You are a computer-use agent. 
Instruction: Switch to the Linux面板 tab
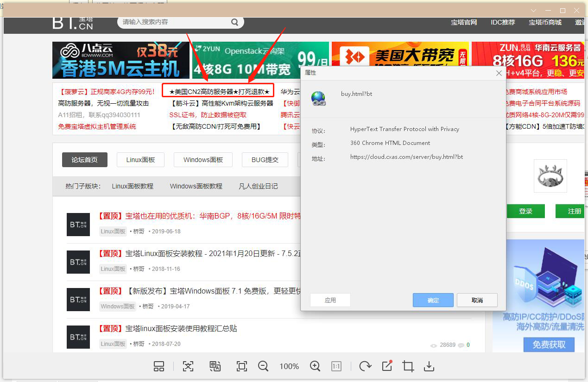pyautogui.click(x=140, y=160)
